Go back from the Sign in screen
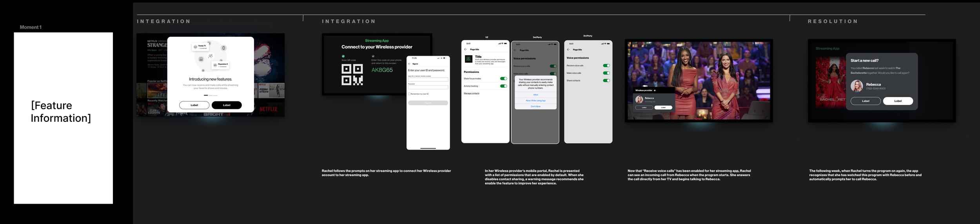This screenshot has height=224, width=980. 409,63
